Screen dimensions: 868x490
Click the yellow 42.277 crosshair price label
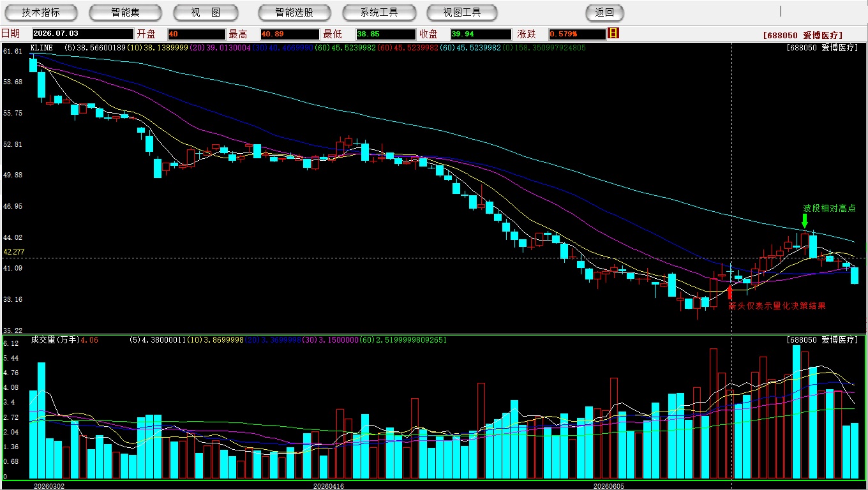[14, 252]
